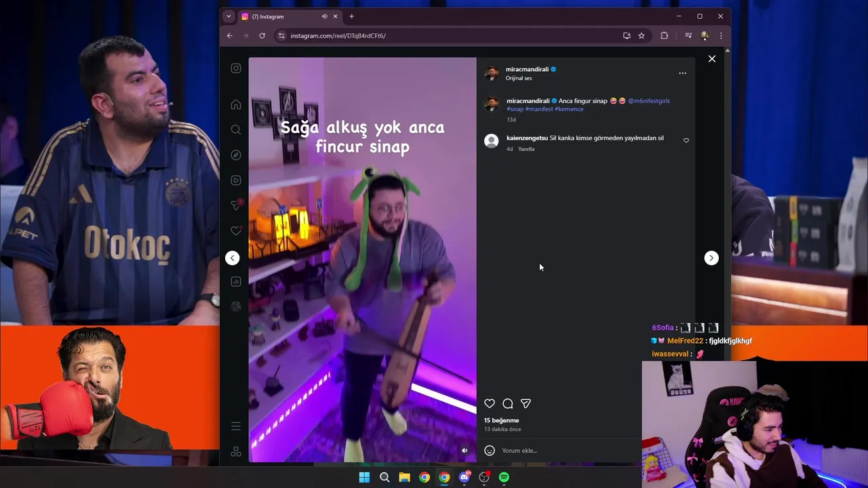Open the media controls icon in the toolbar
868x488 pixels.
688,35
